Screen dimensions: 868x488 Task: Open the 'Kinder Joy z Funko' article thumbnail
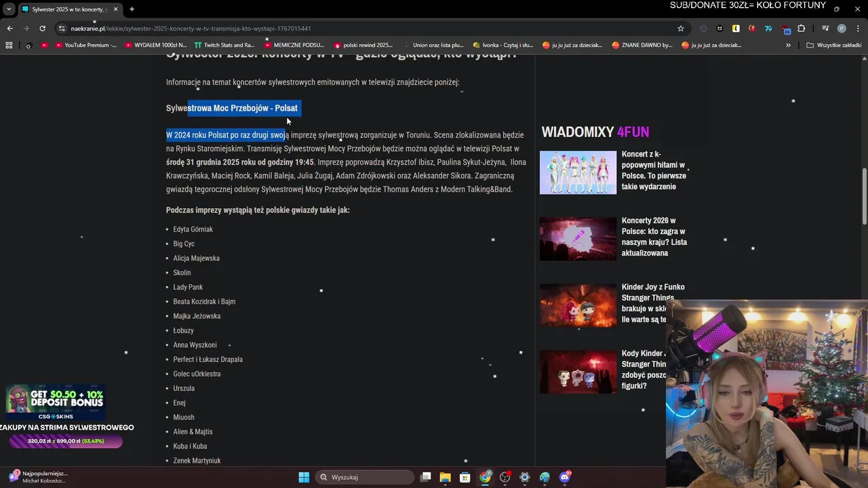(578, 305)
